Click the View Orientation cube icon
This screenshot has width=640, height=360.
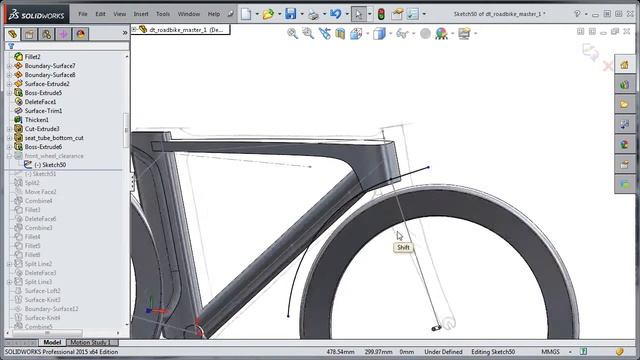click(356, 33)
